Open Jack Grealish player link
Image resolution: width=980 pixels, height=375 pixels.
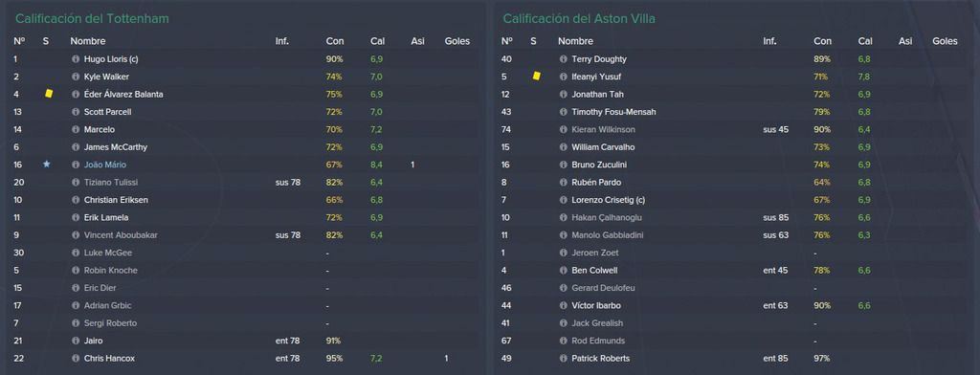pos(597,323)
